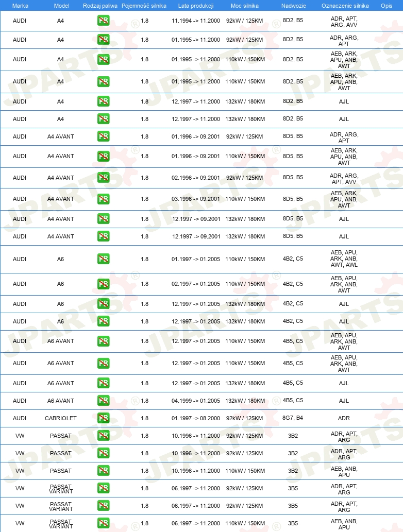Click the Moc silnika column header
Image resolution: width=403 pixels, height=532 pixels.
click(244, 6)
